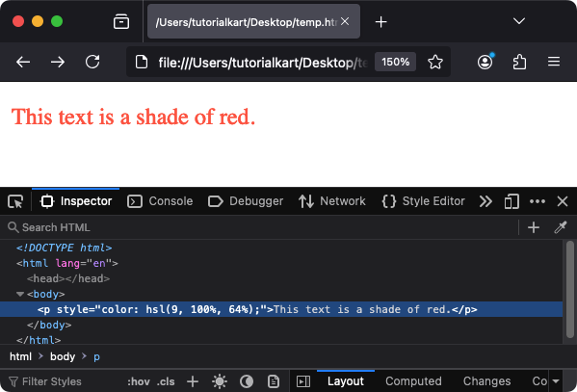This screenshot has width=577, height=392.
Task: Toggle print media simulation
Action: click(274, 381)
